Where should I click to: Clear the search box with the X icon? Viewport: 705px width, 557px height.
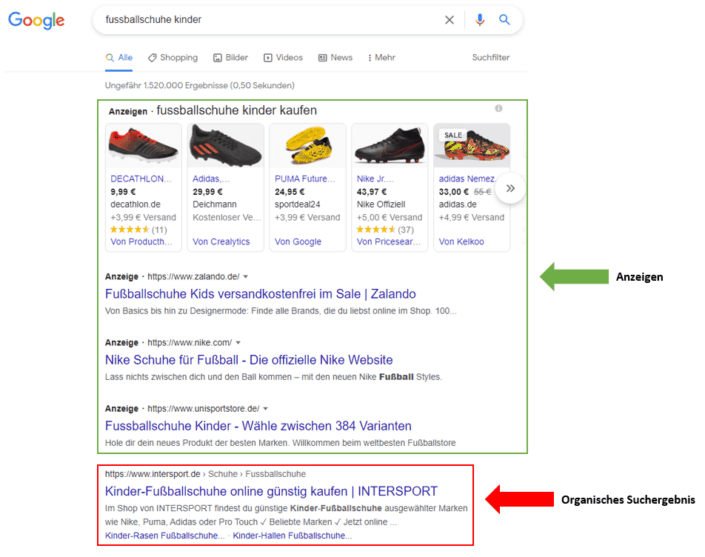click(x=449, y=20)
